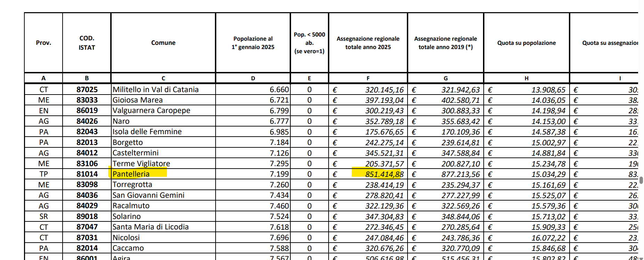Click ISTAT code 83033
The image size is (644, 260).
click(x=87, y=100)
